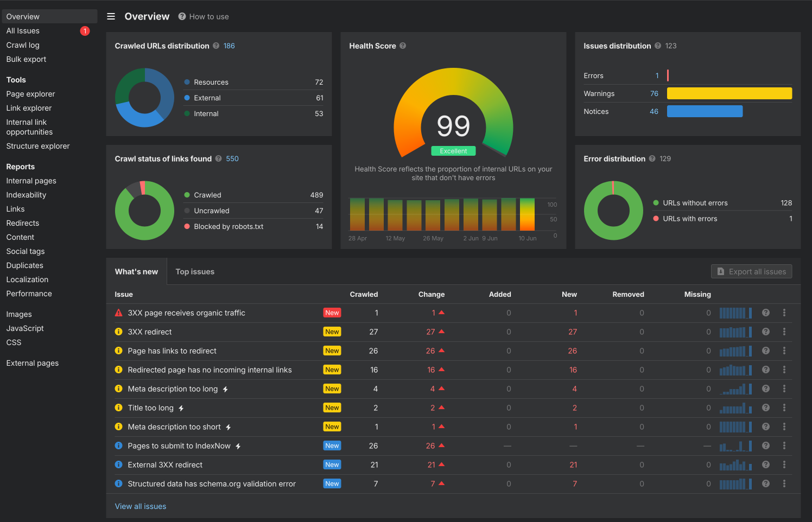
Task: Open Internal link opportunities tool
Action: 29,127
